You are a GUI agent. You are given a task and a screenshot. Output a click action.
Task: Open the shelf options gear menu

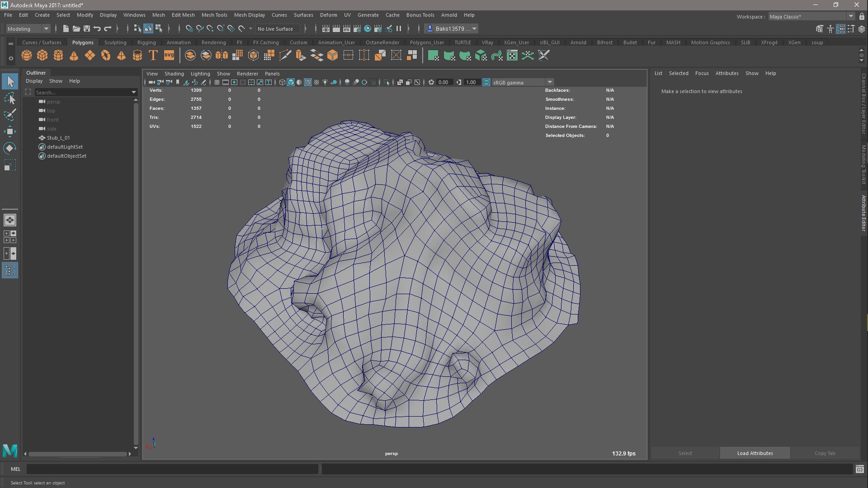11,58
